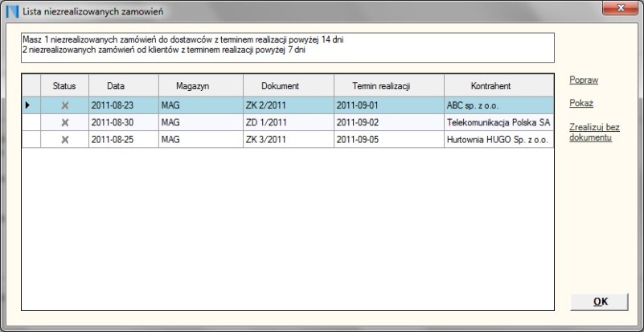Select the Hurtownia HUGO Sp. z o.o. cell
Viewport: 644px width, 332px height.
pyautogui.click(x=498, y=140)
